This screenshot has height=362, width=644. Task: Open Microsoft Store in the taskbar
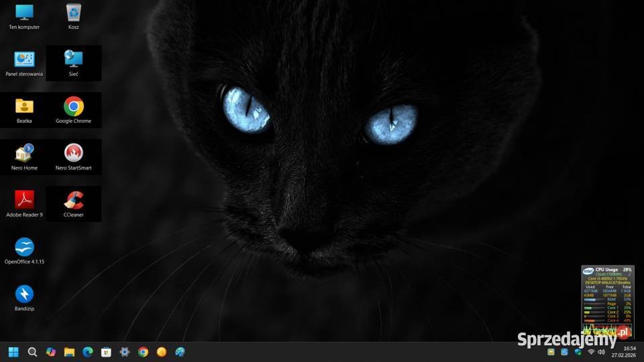[106, 352]
